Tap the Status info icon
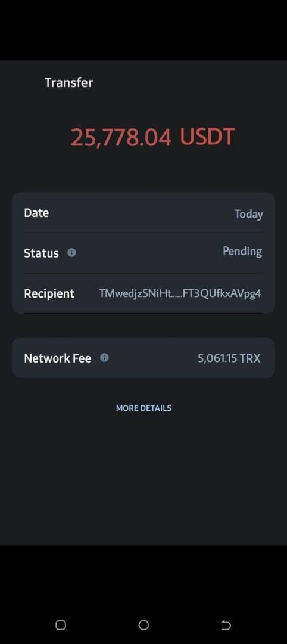Screen dimensions: 287x644 (71, 253)
